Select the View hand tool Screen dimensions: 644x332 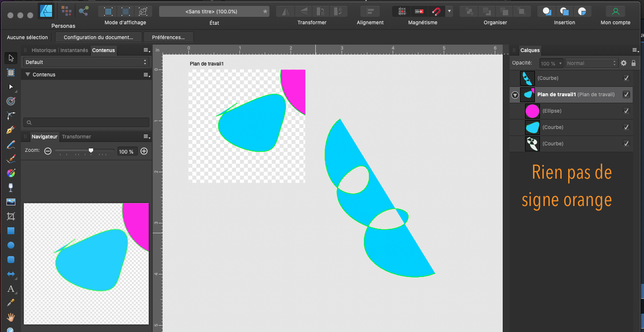[x=11, y=317]
